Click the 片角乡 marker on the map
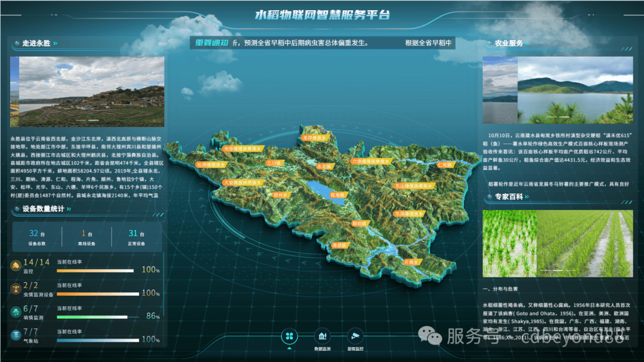Screen dimensions: 644x362 pyautogui.click(x=411, y=262)
